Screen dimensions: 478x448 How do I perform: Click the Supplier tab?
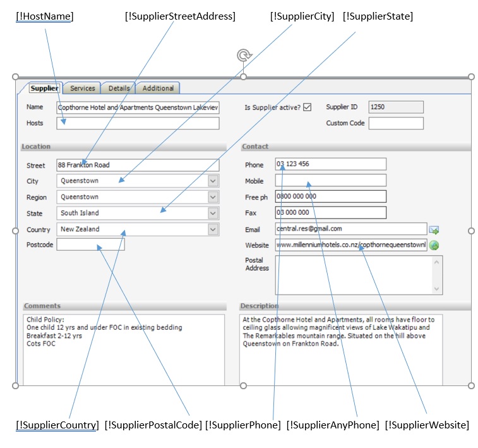pyautogui.click(x=44, y=88)
